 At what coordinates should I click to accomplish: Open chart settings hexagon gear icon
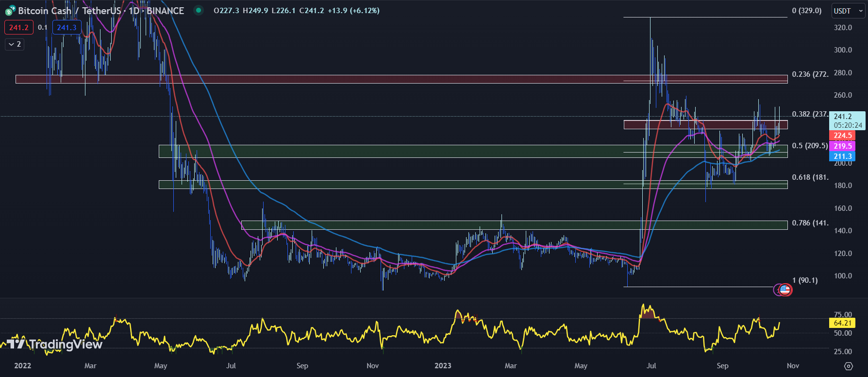tap(849, 366)
